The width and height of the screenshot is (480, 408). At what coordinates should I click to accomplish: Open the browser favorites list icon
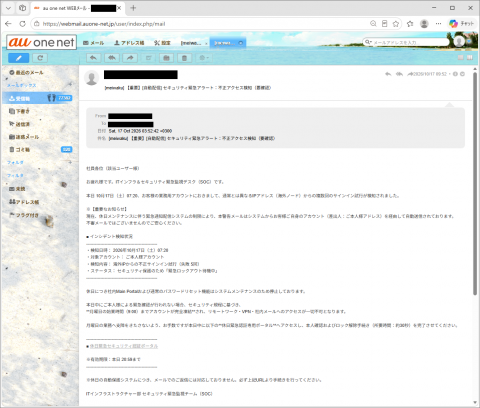[x=410, y=24]
